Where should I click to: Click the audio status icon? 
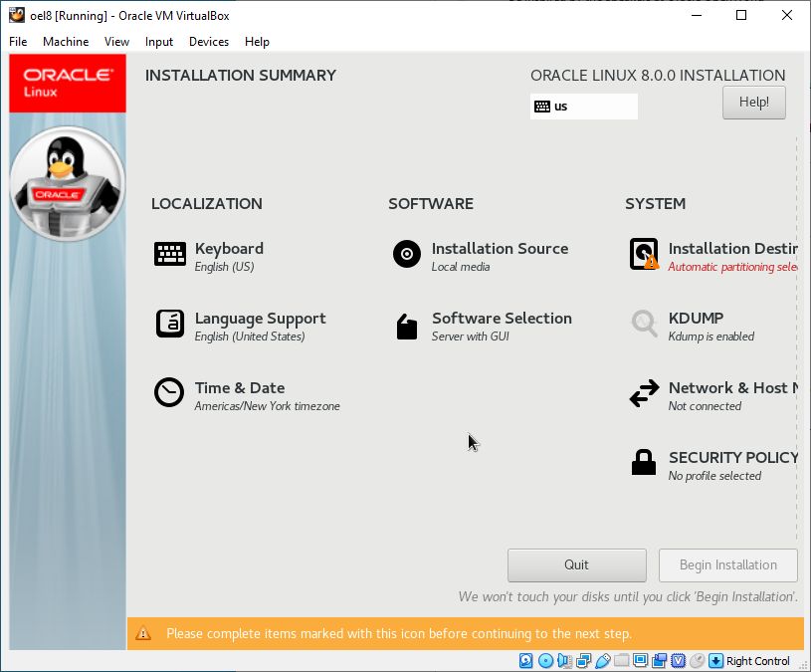[564, 661]
